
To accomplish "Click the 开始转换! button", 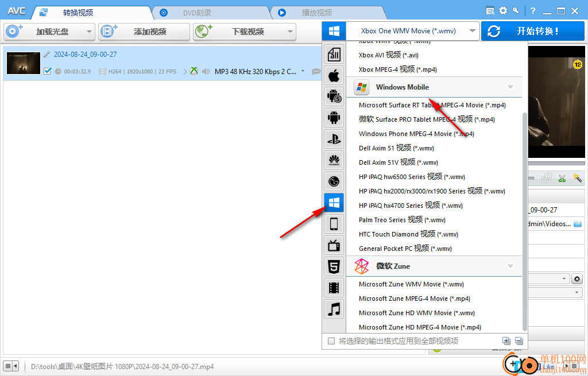I will (532, 31).
